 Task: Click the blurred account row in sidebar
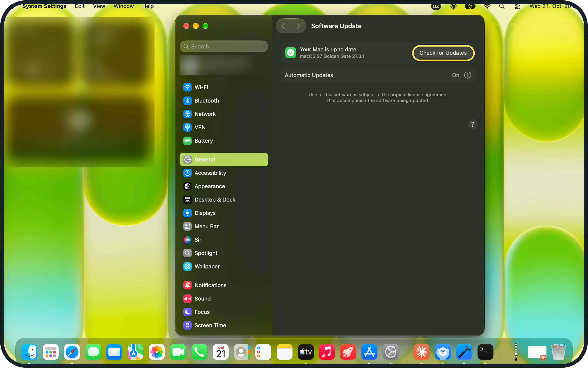(224, 65)
